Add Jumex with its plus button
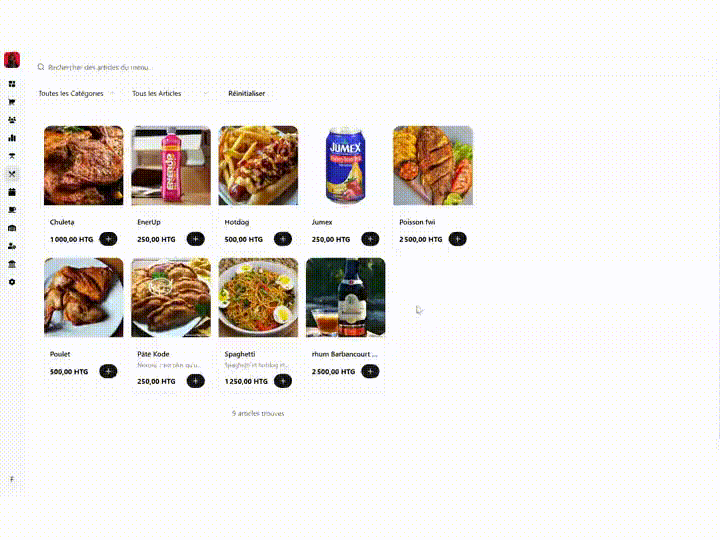 tap(370, 239)
